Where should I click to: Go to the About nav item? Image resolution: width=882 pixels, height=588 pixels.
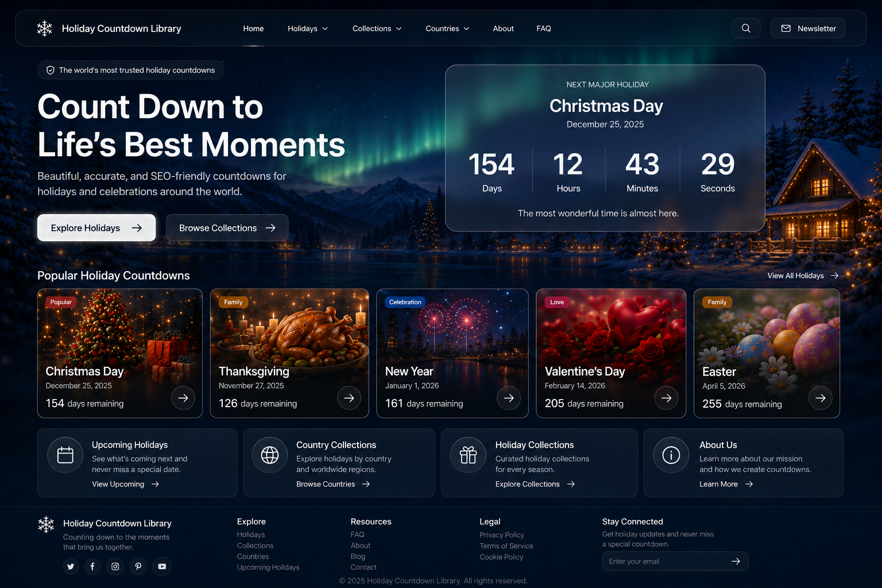pyautogui.click(x=503, y=29)
